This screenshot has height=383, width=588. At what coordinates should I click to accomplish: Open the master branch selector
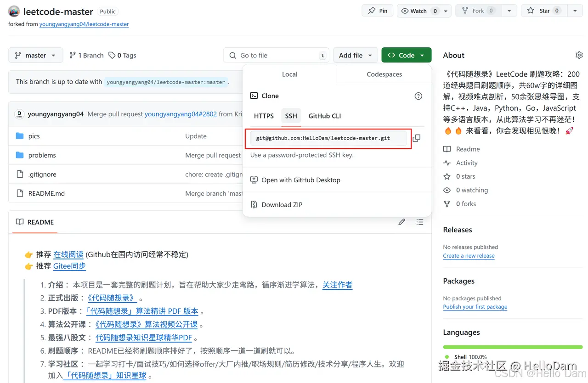coord(35,55)
